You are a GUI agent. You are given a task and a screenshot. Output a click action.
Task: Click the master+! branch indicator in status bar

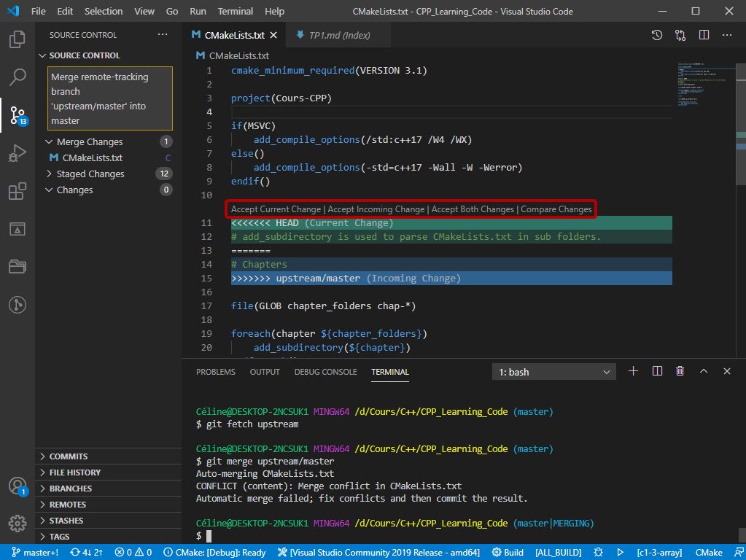click(x=35, y=553)
